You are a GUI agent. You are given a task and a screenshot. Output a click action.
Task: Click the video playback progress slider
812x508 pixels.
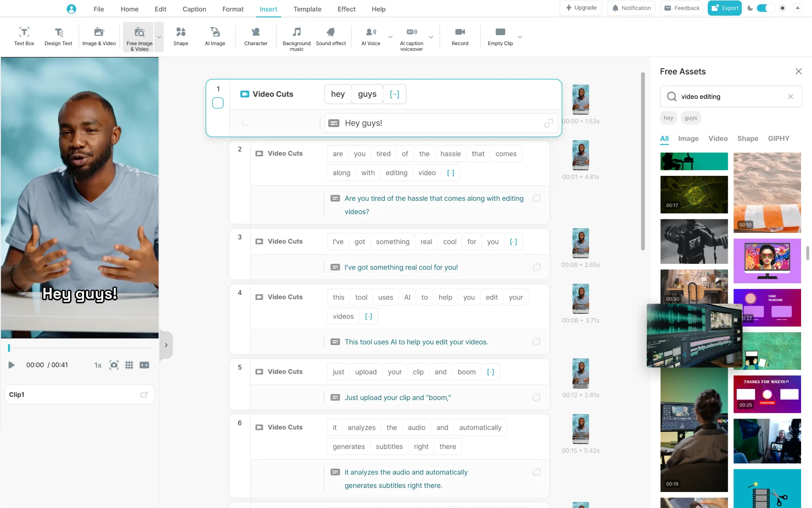coord(80,347)
